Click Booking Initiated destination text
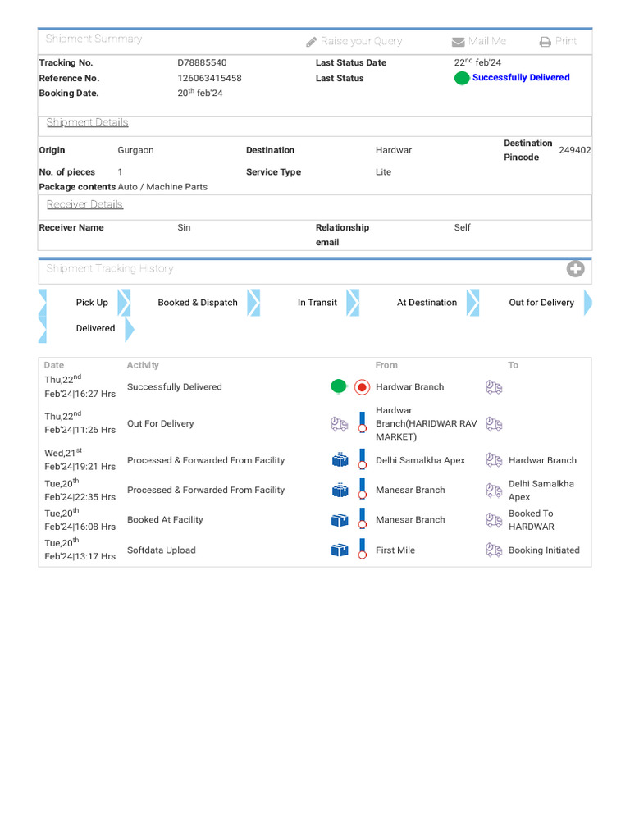Screen dimensions: 630x840 click(544, 550)
